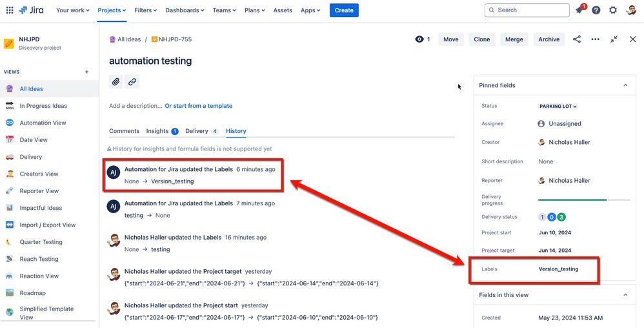Click the Delivery truck icon
Image resolution: width=644 pixels, height=328 pixels.
pos(10,157)
